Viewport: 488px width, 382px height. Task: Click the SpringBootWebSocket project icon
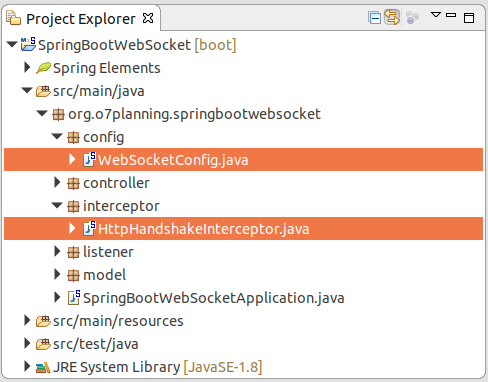point(28,44)
